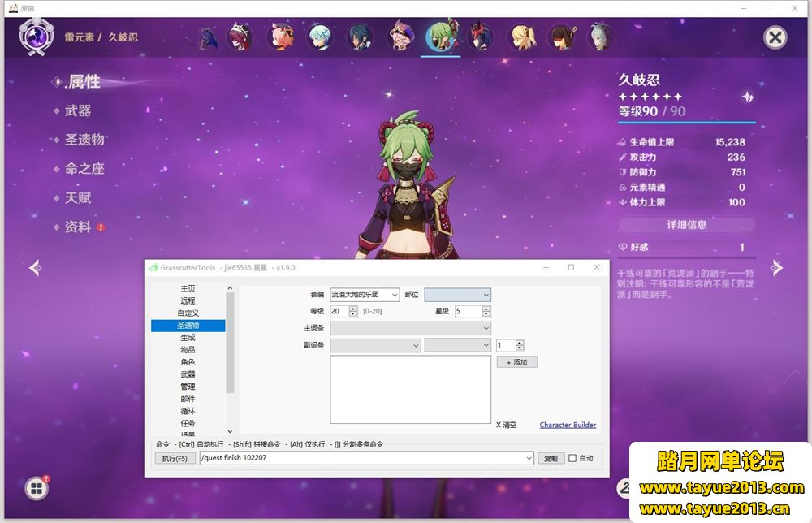Open the four-square grid menu icon
This screenshot has width=812, height=523.
tap(36, 488)
